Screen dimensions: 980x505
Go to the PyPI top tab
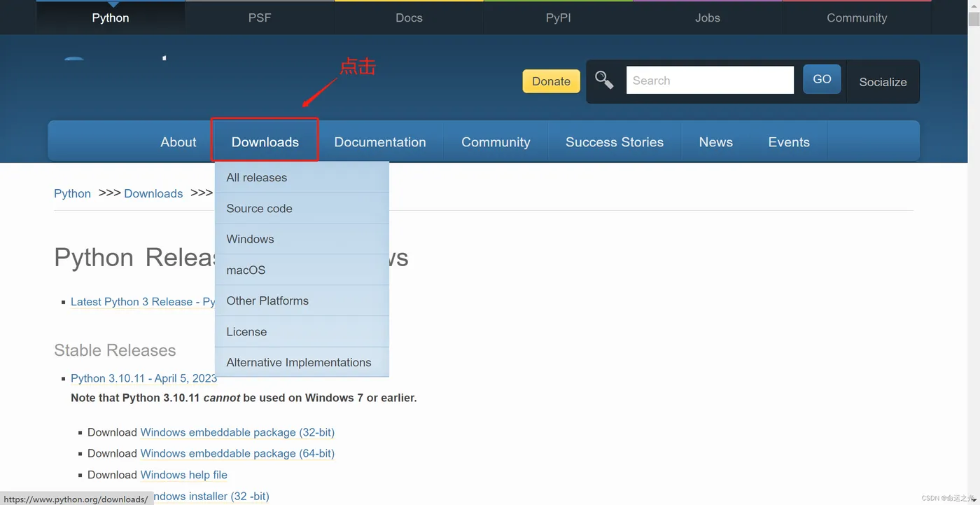(x=559, y=18)
